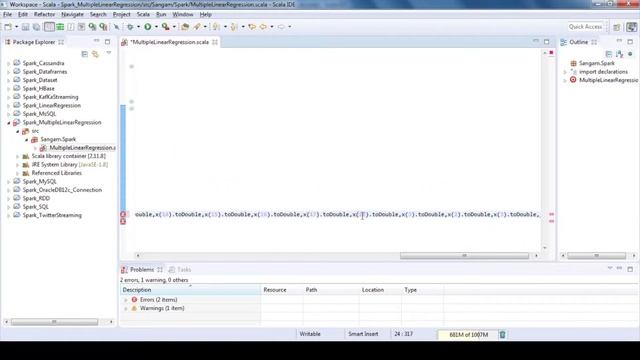Sort by the Type column header
The height and width of the screenshot is (360, 640).
(x=422, y=290)
